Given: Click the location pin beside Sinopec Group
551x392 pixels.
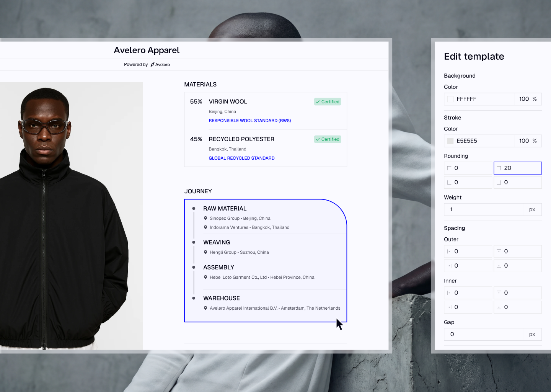Looking at the screenshot, I should click(205, 218).
